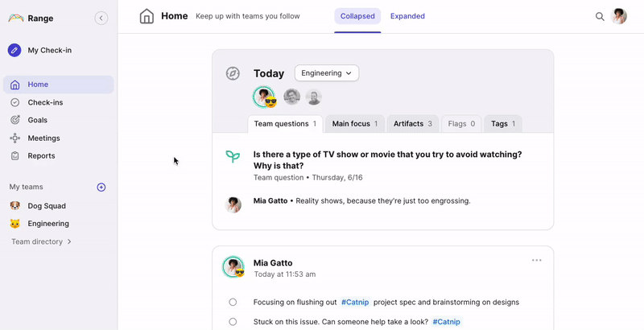Open the Goals target icon in sidebar

(14, 120)
